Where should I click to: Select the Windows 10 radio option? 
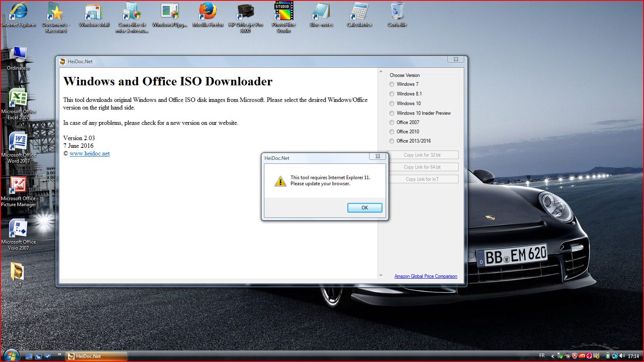392,103
